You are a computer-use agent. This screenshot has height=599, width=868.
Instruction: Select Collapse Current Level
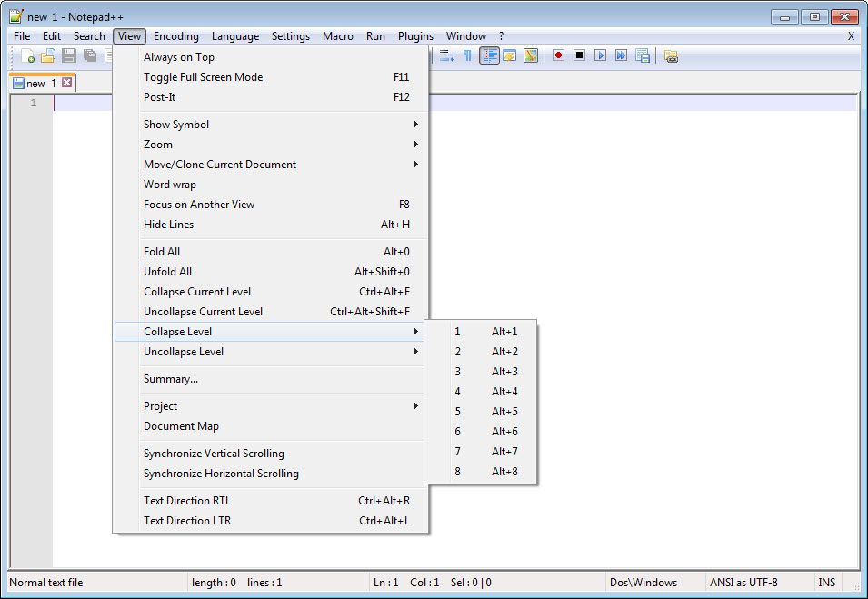tap(270, 292)
